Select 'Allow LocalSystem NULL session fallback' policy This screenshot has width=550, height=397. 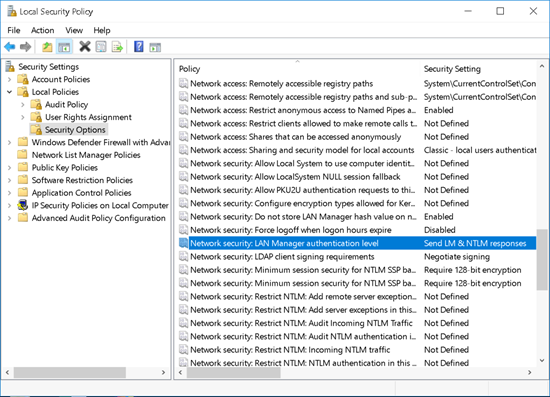point(295,177)
